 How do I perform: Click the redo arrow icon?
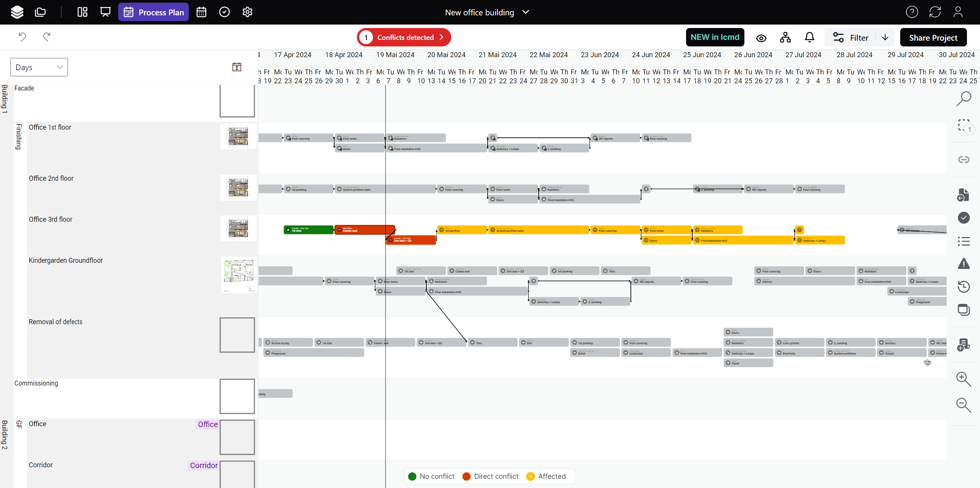tap(47, 37)
